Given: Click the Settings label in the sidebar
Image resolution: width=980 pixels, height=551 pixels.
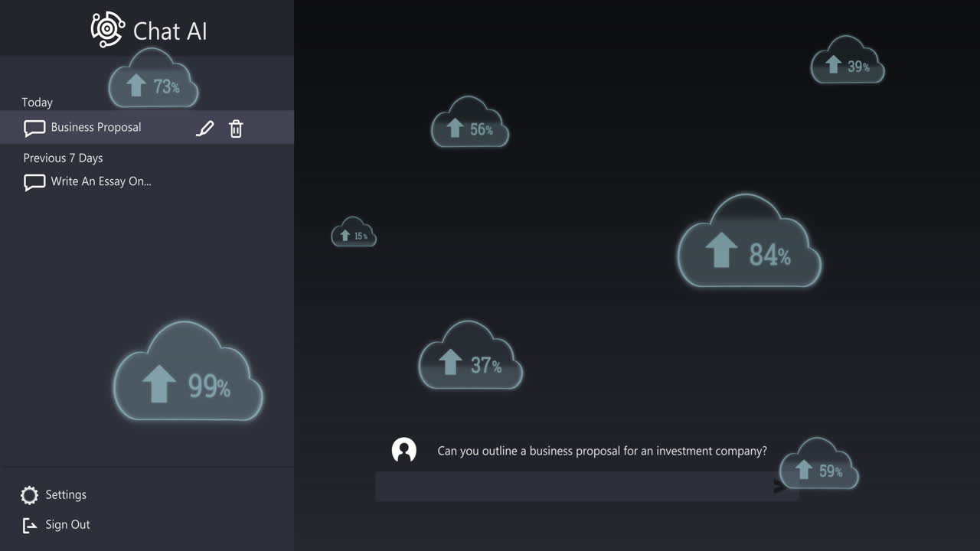Looking at the screenshot, I should [x=66, y=495].
